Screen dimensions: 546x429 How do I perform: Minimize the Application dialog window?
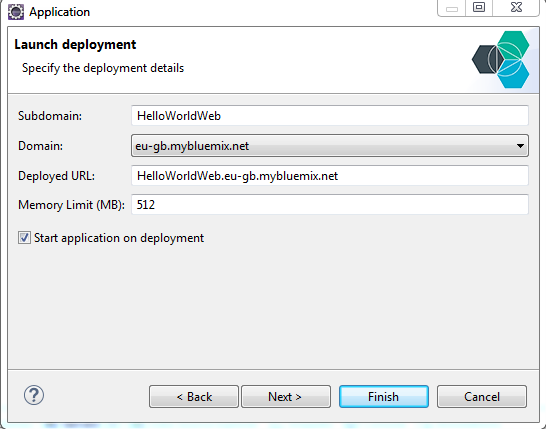[452, 8]
